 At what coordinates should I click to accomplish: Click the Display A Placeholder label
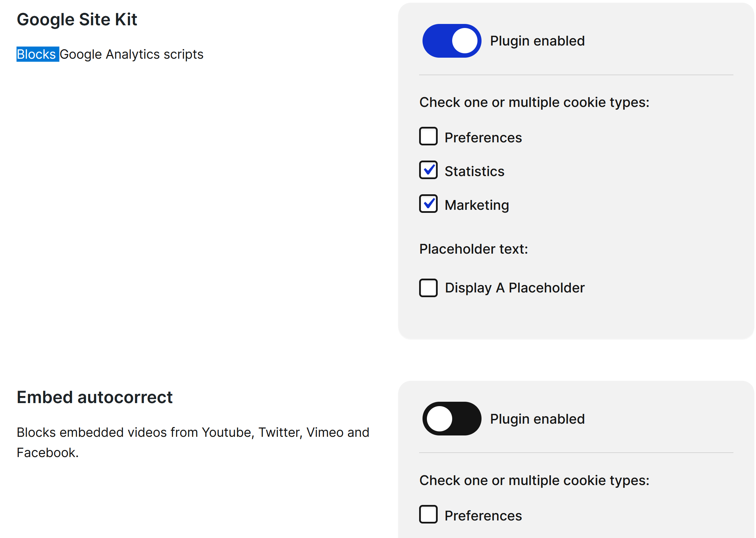pyautogui.click(x=515, y=288)
